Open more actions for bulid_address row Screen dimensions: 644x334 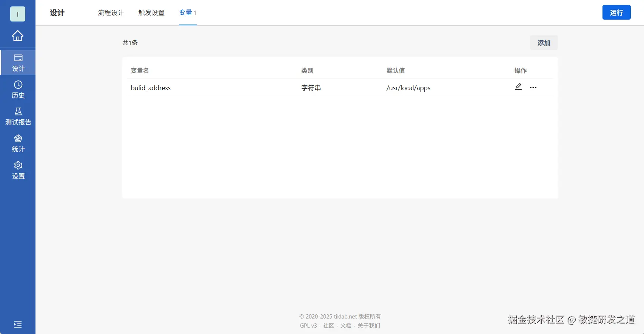[x=533, y=88]
